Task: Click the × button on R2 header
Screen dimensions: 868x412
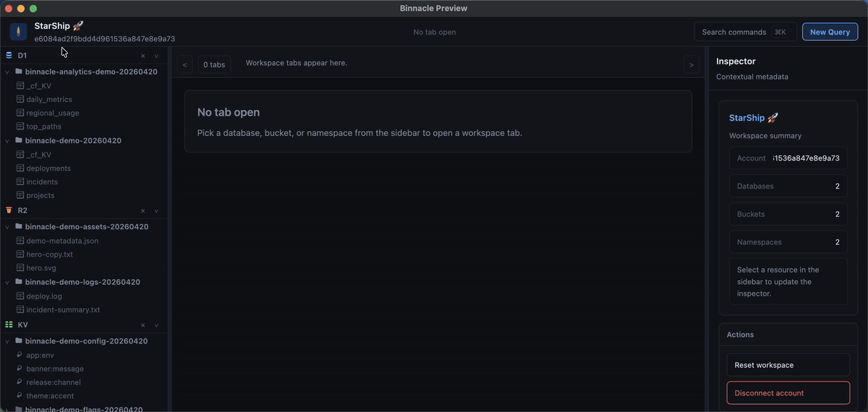Action: pyautogui.click(x=143, y=211)
